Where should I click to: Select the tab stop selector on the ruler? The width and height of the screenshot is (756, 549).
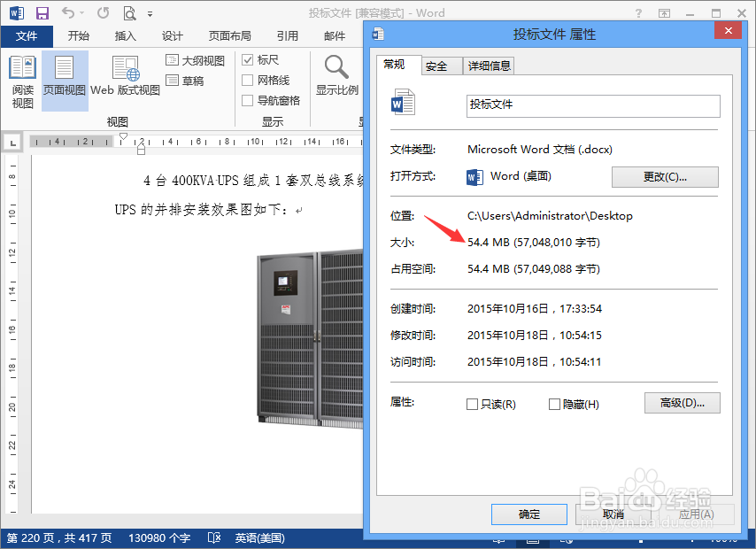pyautogui.click(x=14, y=141)
